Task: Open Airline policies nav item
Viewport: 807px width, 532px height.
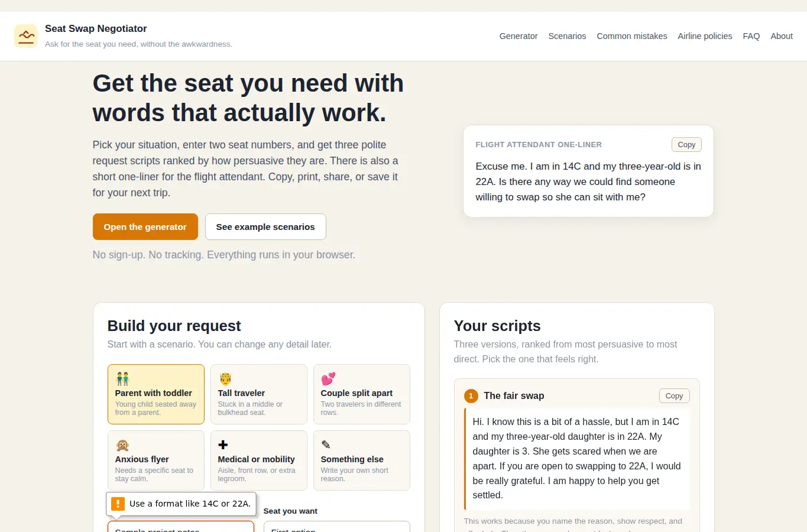Action: click(x=705, y=36)
